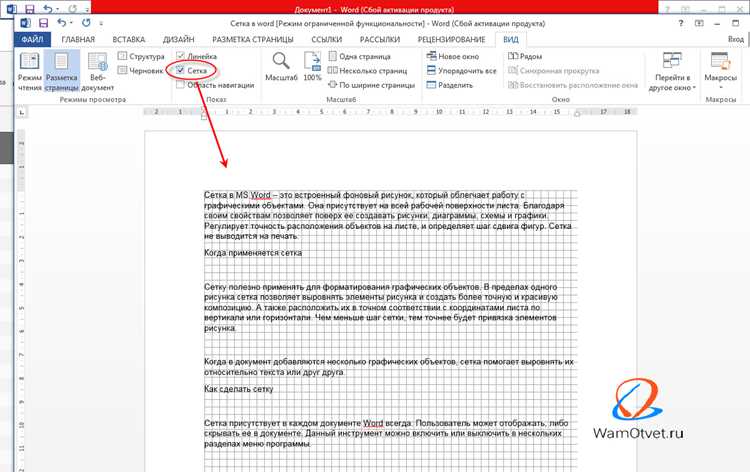750x472 pixels.
Task: Click the horizontal ruler at mark 10
Action: tap(439, 112)
